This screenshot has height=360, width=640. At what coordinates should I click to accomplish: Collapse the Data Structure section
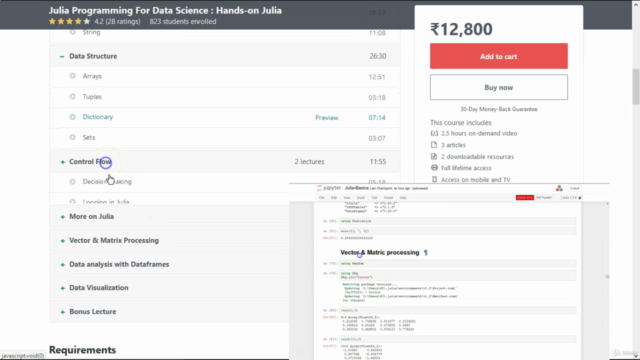(x=62, y=56)
